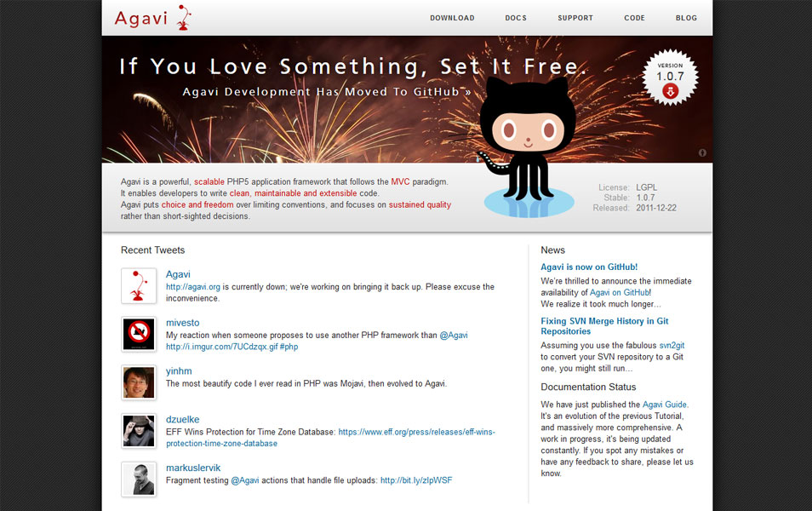Open markuslervik's username link
The height and width of the screenshot is (511, 812).
[193, 468]
